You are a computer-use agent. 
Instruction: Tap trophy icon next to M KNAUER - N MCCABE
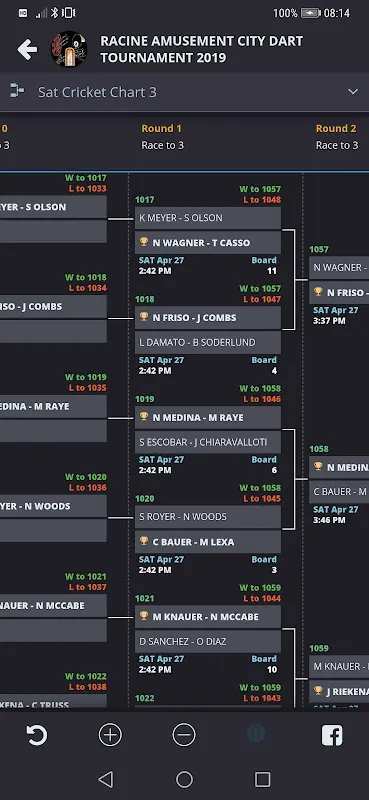pos(144,616)
